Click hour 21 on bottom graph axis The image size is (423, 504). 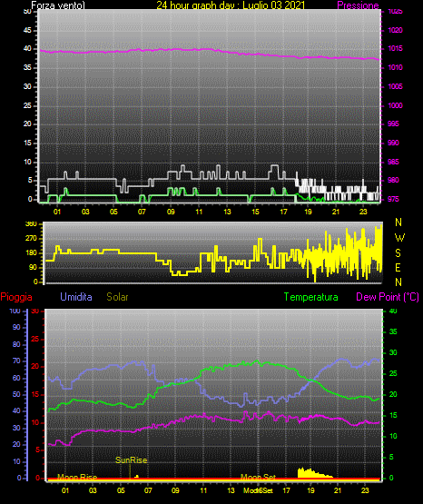click(338, 490)
